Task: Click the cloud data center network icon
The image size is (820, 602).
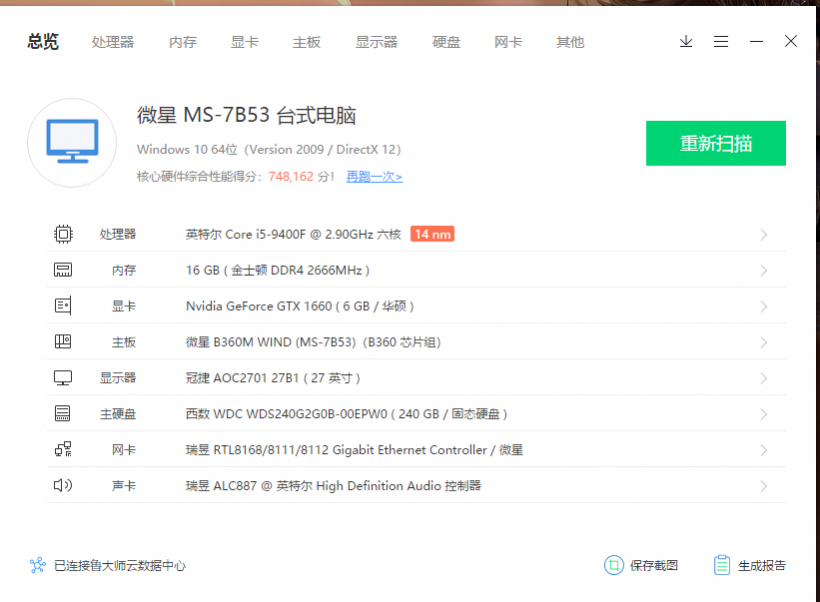Action: [x=38, y=565]
